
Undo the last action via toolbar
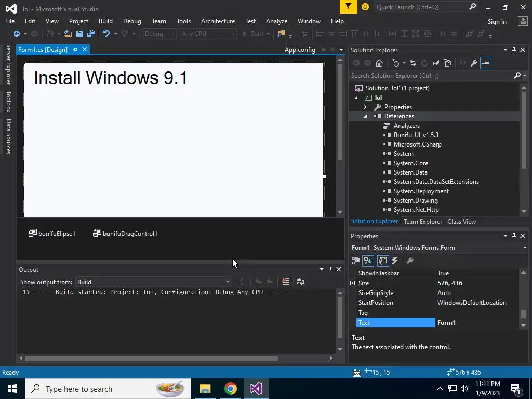[107, 34]
